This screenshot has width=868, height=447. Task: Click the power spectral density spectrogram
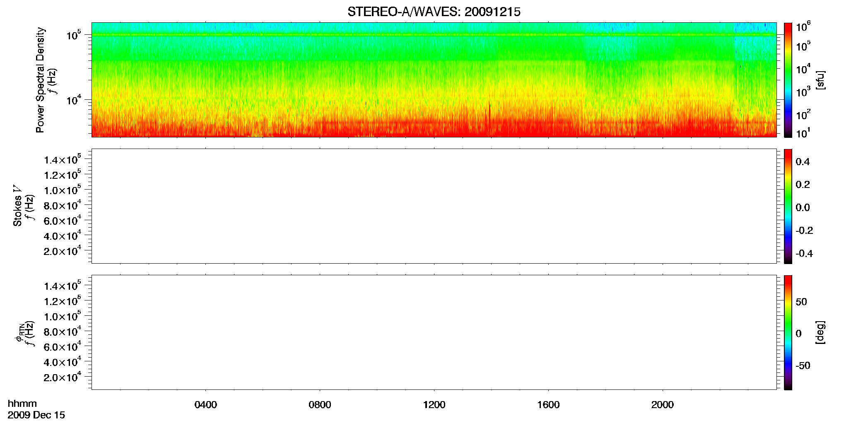pos(434,79)
